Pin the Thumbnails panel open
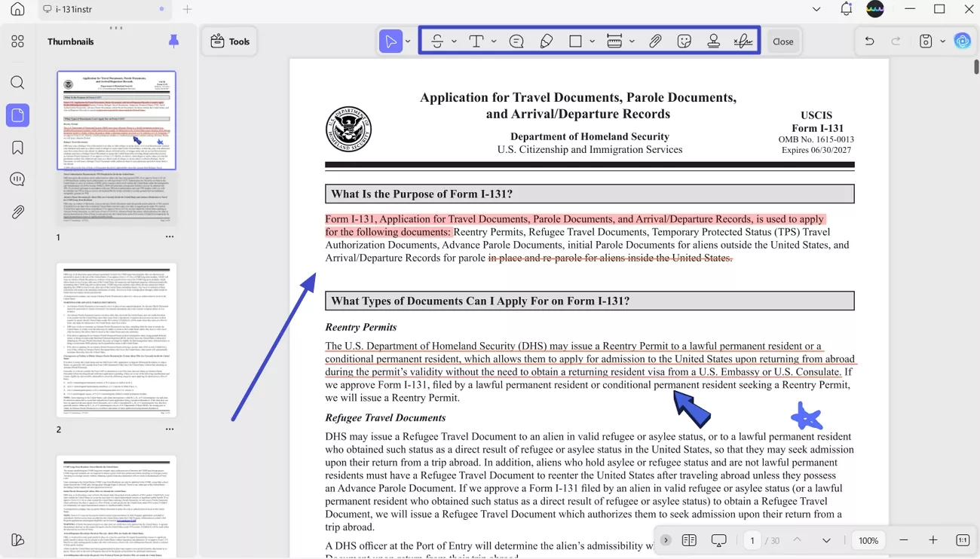This screenshot has width=980, height=559. point(173,41)
